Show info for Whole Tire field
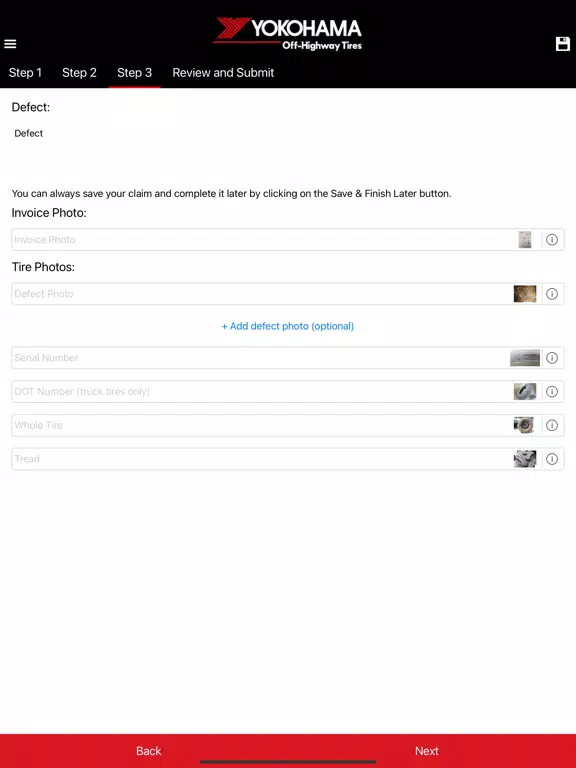The width and height of the screenshot is (576, 768). click(552, 425)
